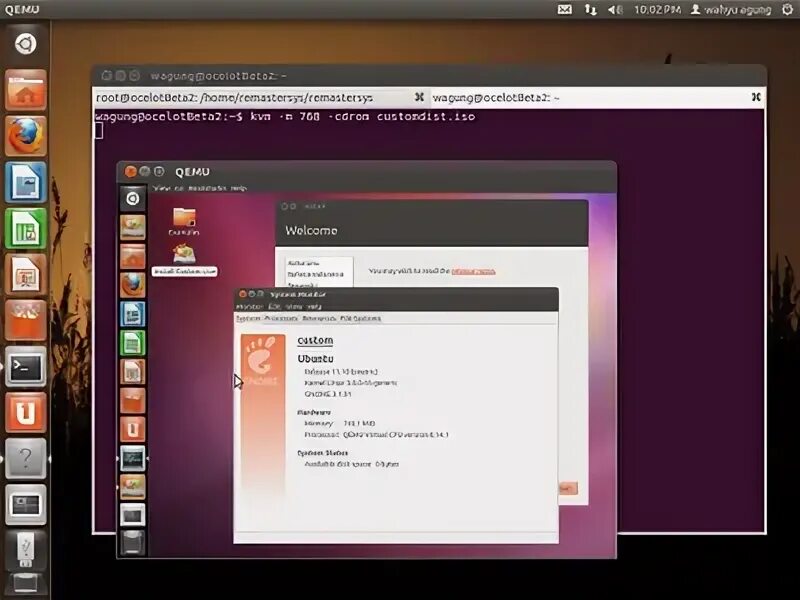Follow the release notes link in Welcome

click(x=473, y=271)
